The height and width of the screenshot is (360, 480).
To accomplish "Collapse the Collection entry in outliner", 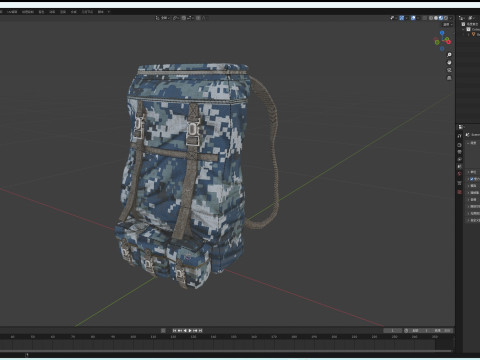I will click(x=463, y=29).
